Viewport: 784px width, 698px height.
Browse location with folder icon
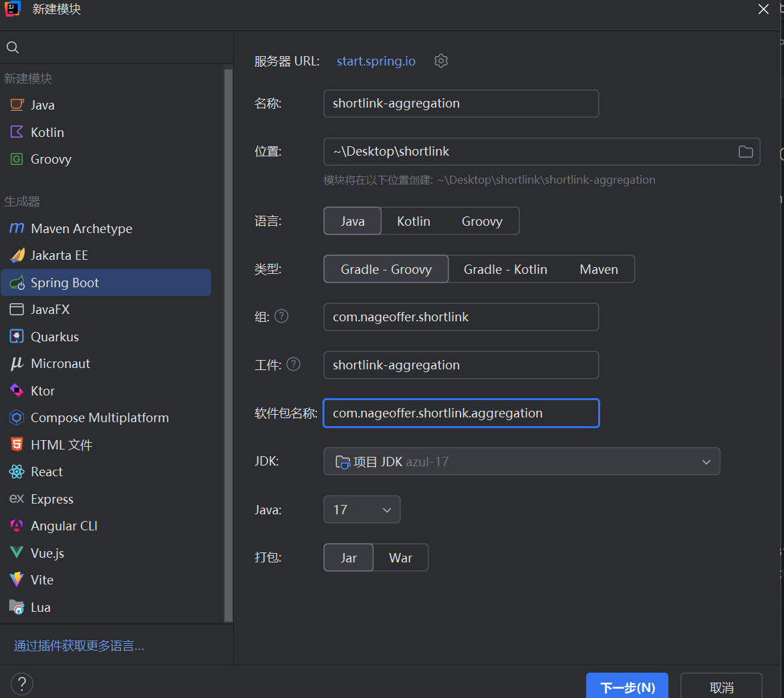coord(745,152)
